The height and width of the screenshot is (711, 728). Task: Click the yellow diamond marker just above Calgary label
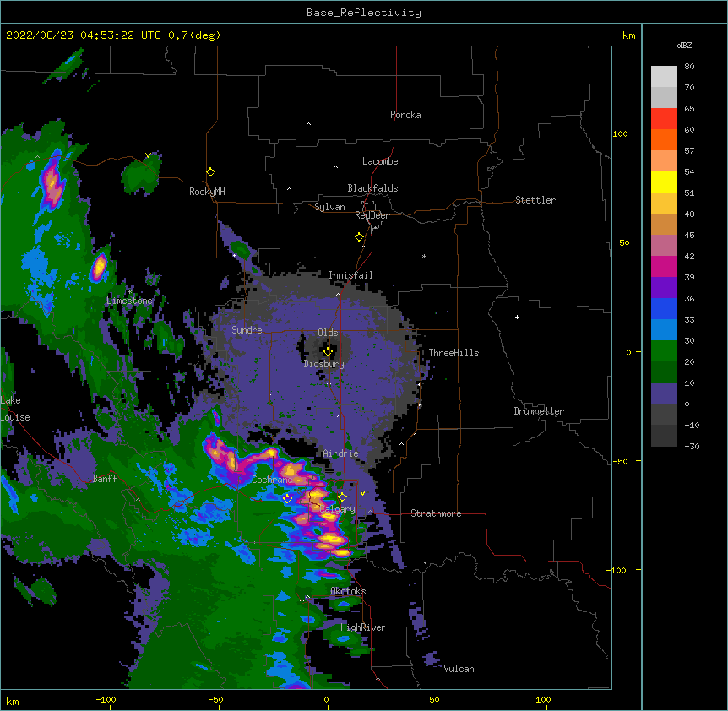pyautogui.click(x=342, y=497)
